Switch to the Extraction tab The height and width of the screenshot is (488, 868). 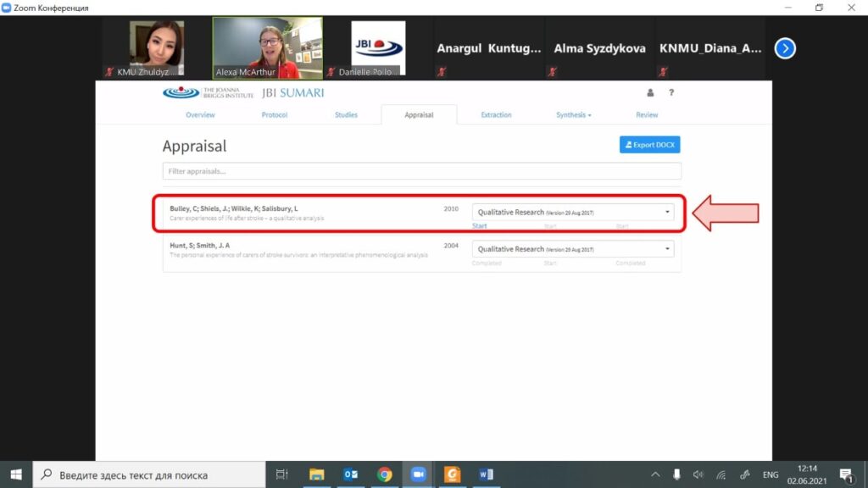pos(496,115)
